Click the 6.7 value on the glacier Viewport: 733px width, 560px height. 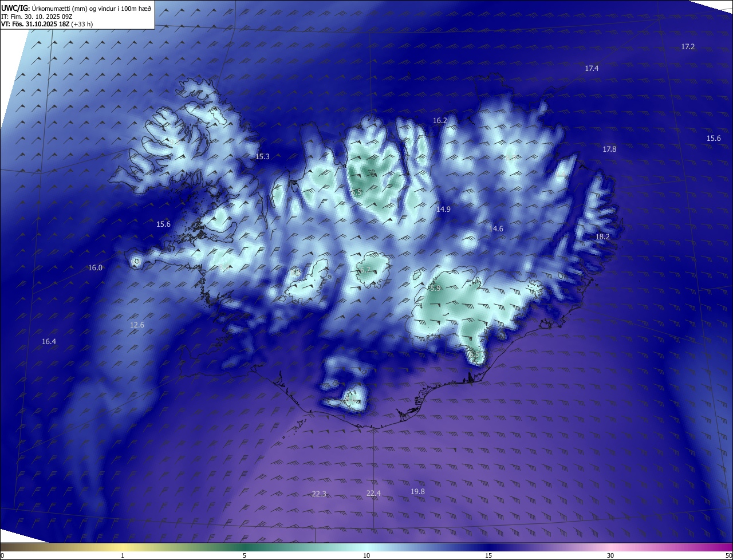pos(364,270)
